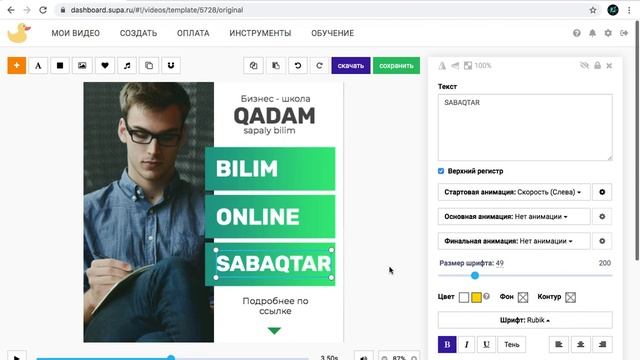
Task: Click the Тень shadow button
Action: pyautogui.click(x=511, y=344)
